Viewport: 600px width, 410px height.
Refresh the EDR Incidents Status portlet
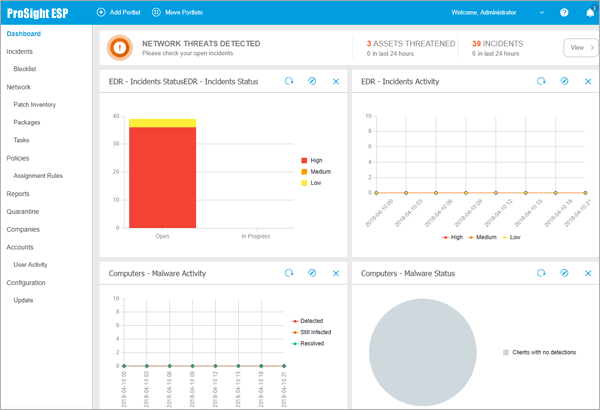tap(289, 81)
